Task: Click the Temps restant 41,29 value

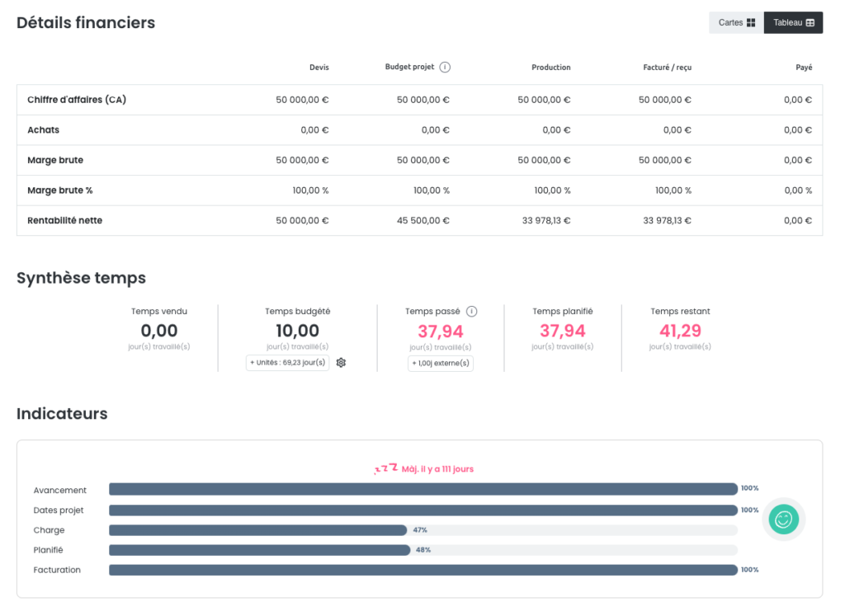Action: [680, 331]
